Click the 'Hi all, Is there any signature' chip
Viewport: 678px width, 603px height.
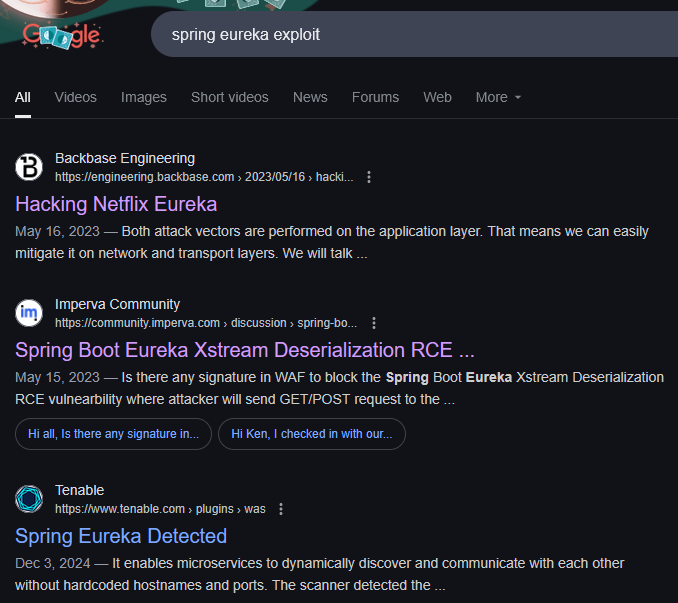[x=113, y=434]
